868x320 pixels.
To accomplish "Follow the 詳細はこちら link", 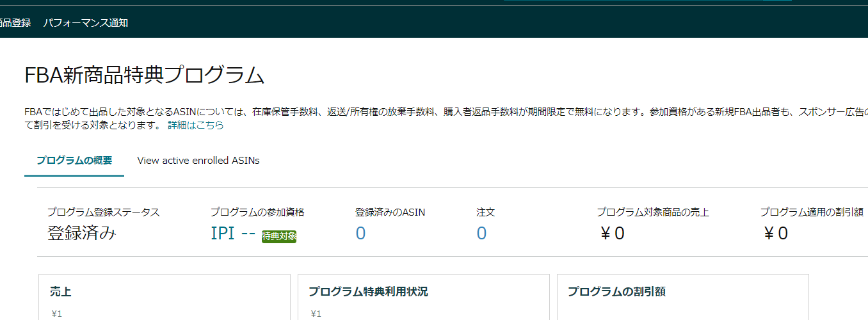I will pos(196,125).
